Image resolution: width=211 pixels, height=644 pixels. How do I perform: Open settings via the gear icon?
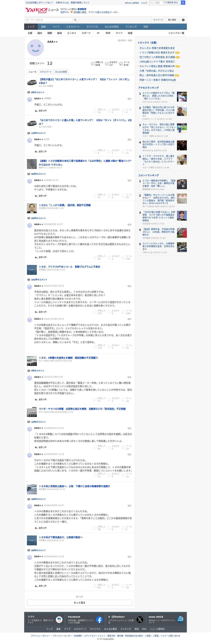(x=183, y=20)
